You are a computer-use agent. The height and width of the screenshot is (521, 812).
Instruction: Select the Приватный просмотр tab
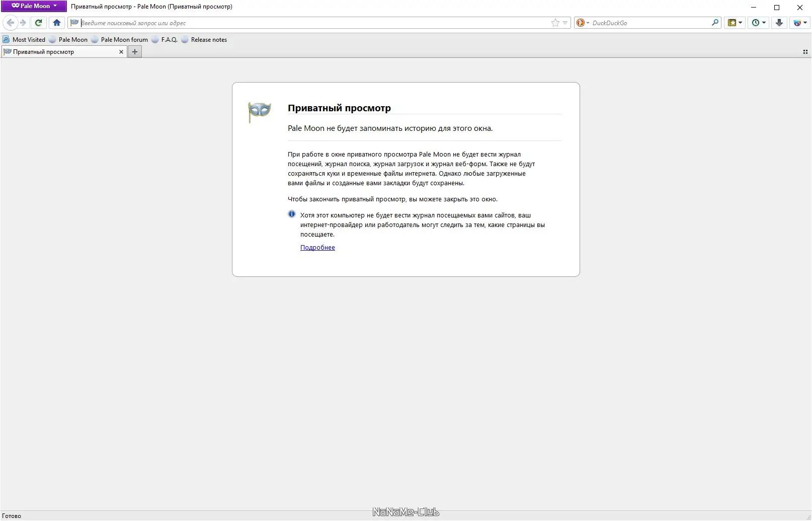click(x=64, y=52)
